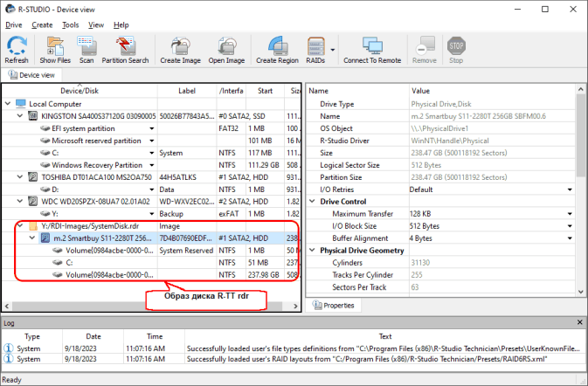The width and height of the screenshot is (588, 386).
Task: Open the I/O Retries value dropdown
Action: click(x=570, y=190)
